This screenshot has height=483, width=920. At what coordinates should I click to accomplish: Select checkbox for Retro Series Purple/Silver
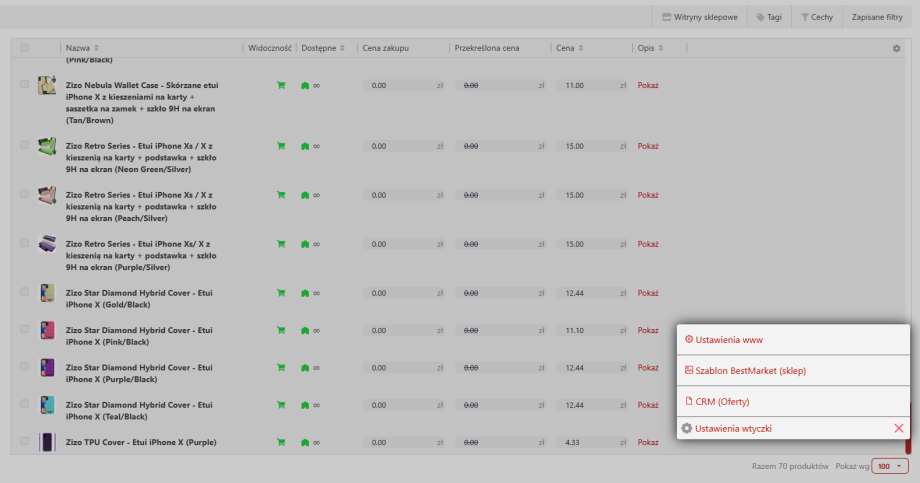pos(24,242)
